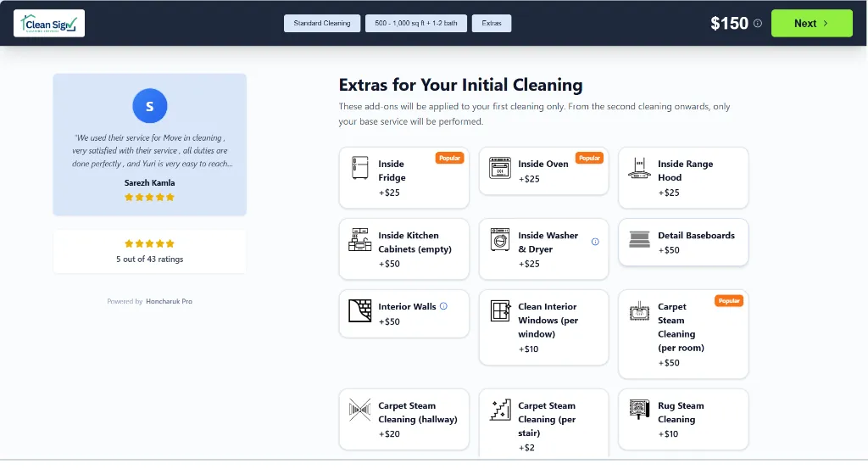
Task: Click the Interior Walls brick icon
Action: (359, 310)
